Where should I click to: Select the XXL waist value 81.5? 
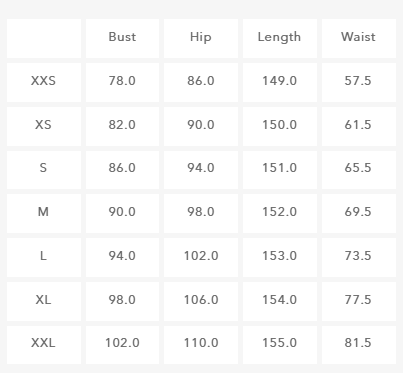tap(358, 343)
